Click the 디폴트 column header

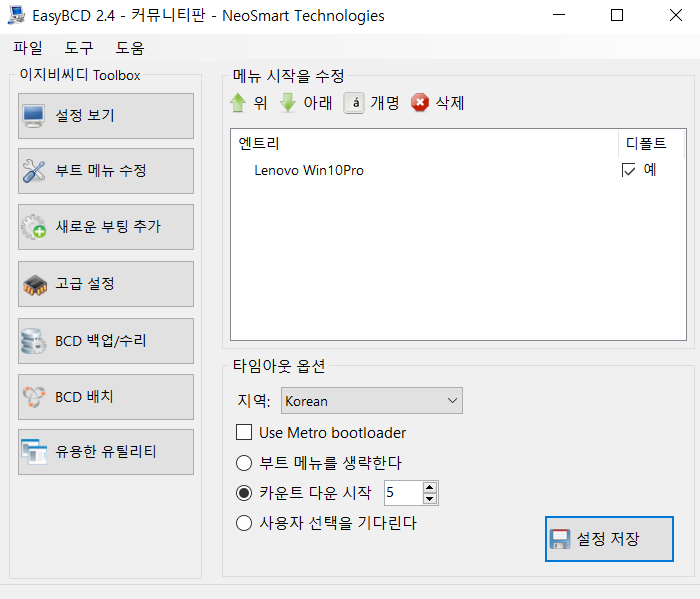coord(651,144)
